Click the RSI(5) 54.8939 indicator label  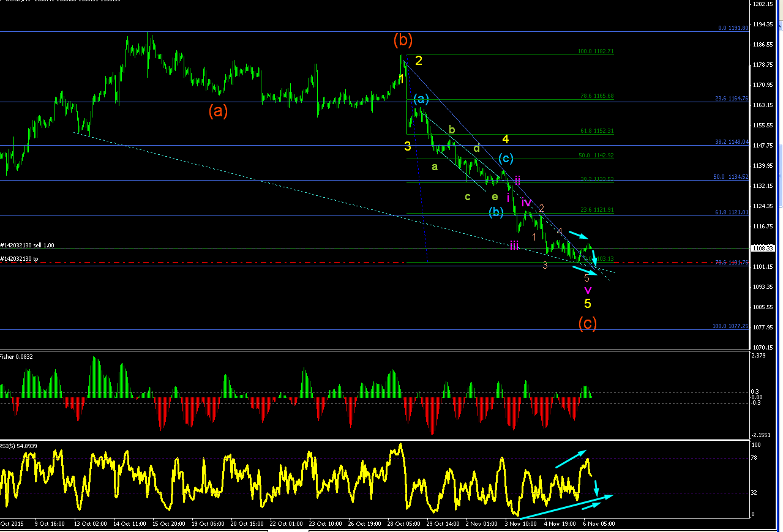[x=19, y=446]
